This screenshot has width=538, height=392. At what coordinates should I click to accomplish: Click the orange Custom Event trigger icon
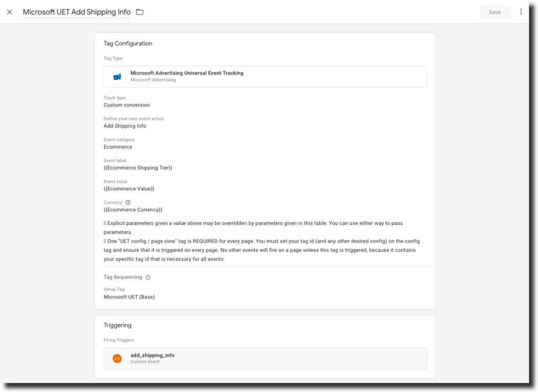[117, 358]
